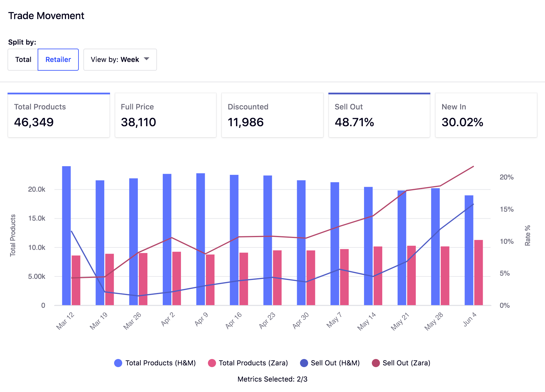Click the Zara bar for Jun 4
Image resolution: width=545 pixels, height=392 pixels.
point(478,272)
